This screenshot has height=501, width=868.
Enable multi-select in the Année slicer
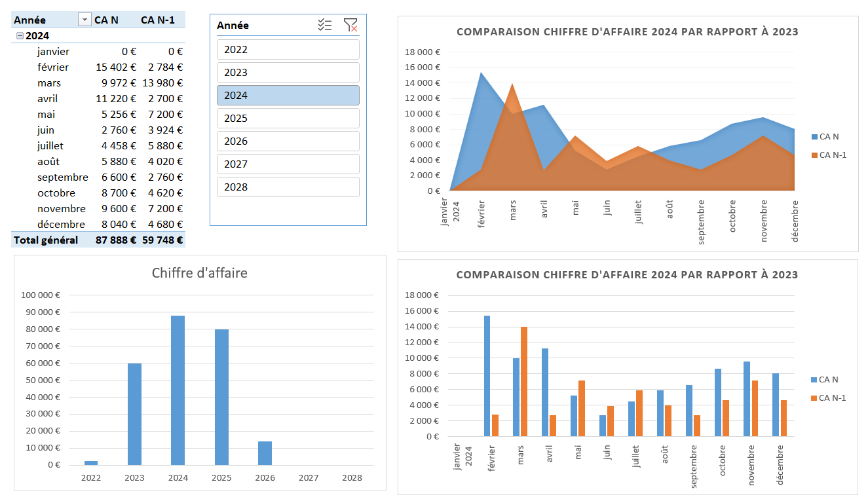325,26
